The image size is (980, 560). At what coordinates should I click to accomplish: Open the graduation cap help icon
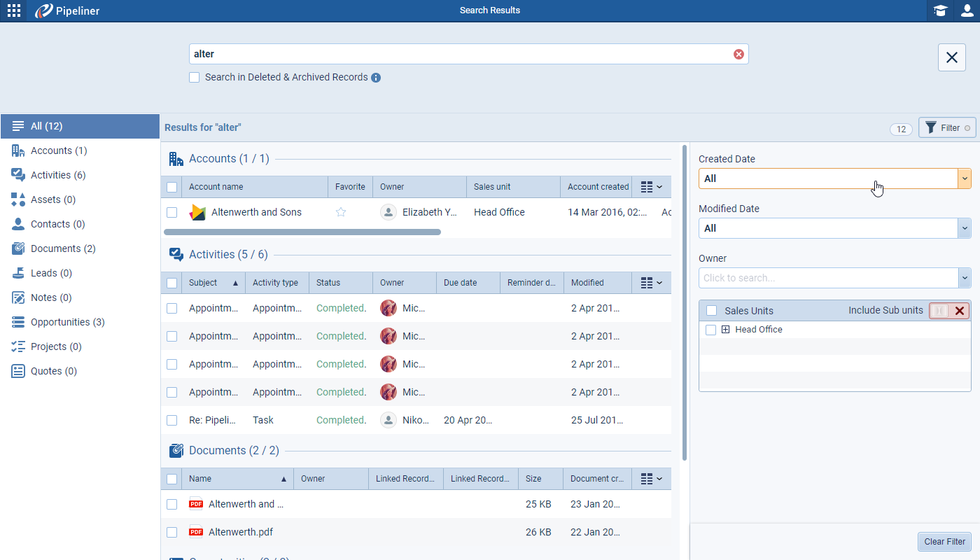[940, 10]
